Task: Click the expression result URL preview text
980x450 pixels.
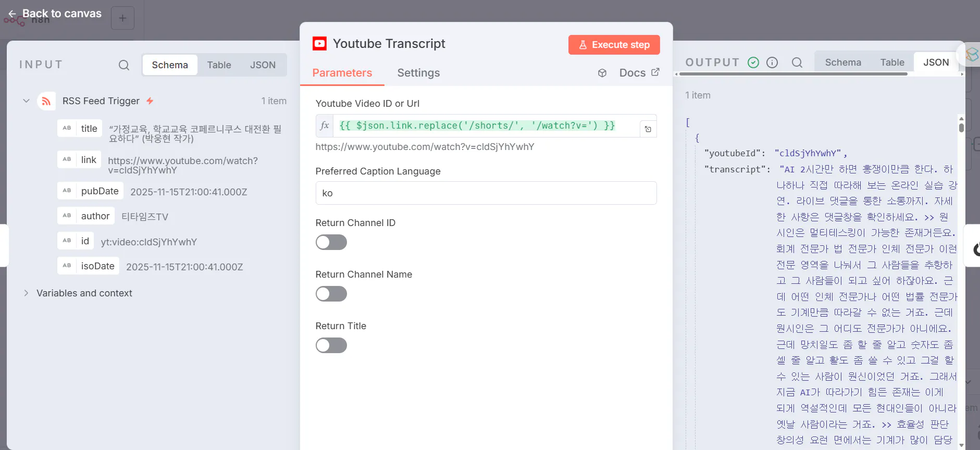Action: pos(425,147)
